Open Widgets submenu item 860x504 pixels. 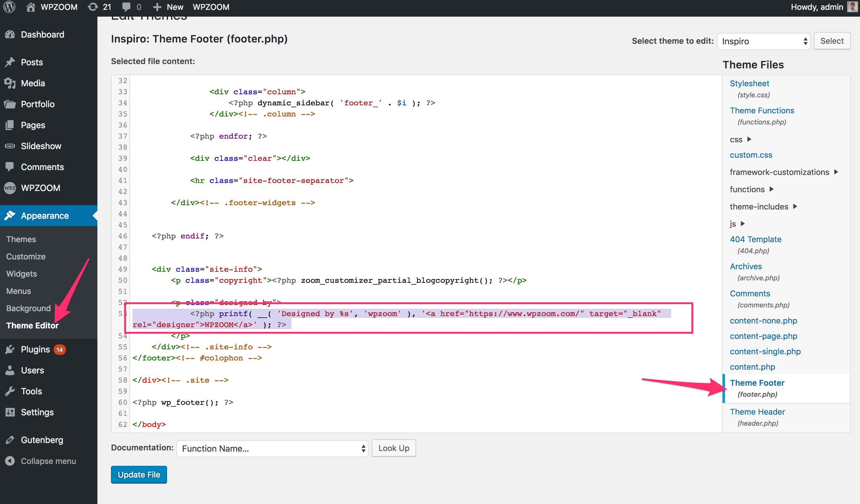pos(21,274)
